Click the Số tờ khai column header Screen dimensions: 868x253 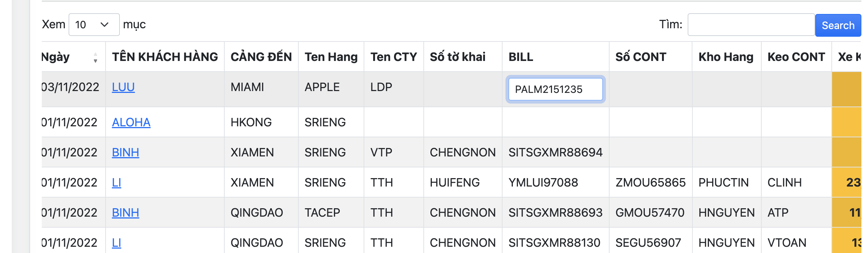(457, 57)
